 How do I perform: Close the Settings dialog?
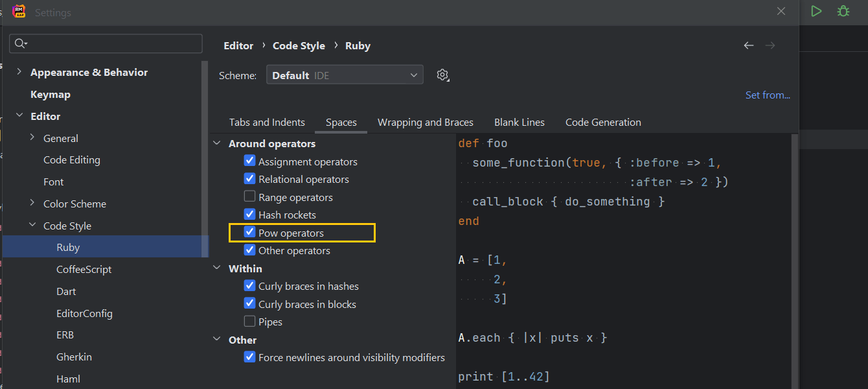[781, 12]
